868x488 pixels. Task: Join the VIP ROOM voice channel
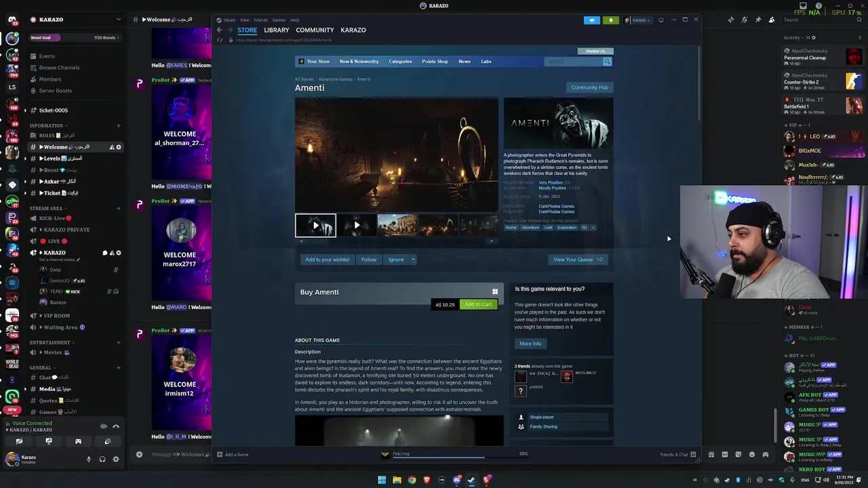pos(75,316)
